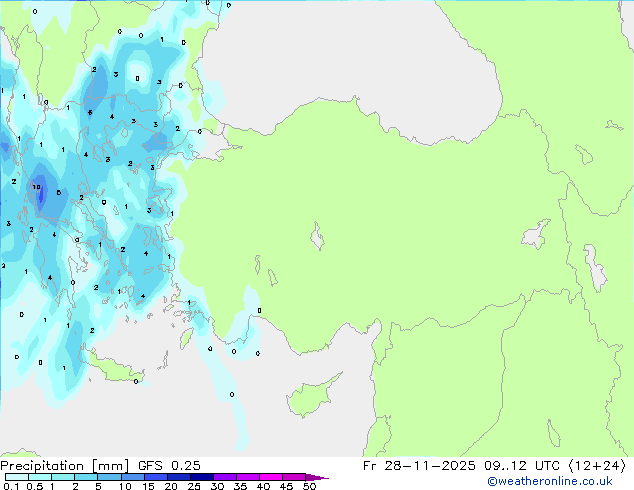Click the legend label '15'
634x490 pixels.
148,486
